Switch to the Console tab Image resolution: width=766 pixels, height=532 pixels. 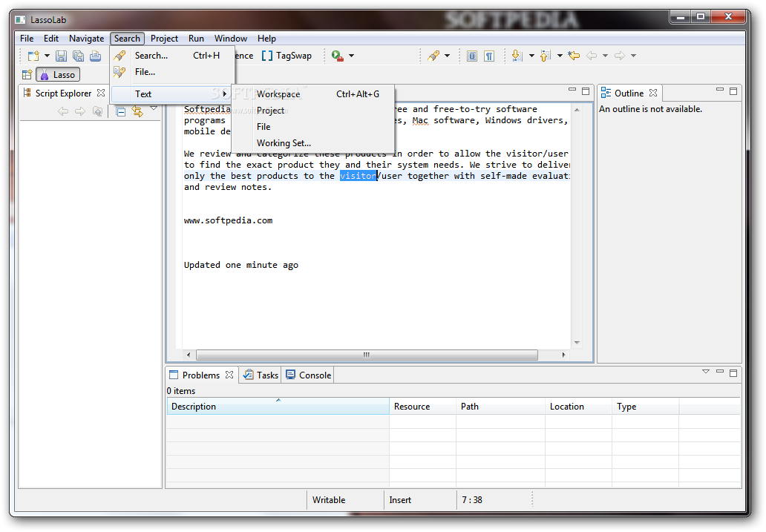pyautogui.click(x=309, y=375)
